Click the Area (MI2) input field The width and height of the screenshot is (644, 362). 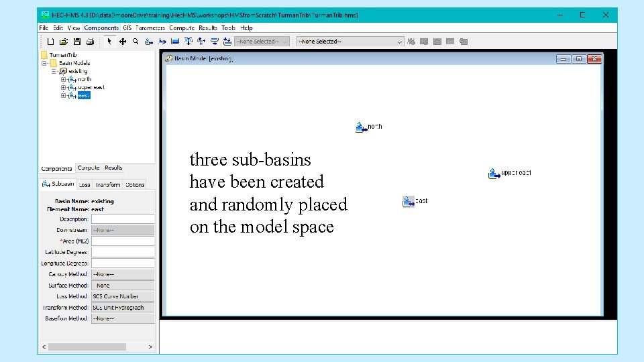(123, 241)
